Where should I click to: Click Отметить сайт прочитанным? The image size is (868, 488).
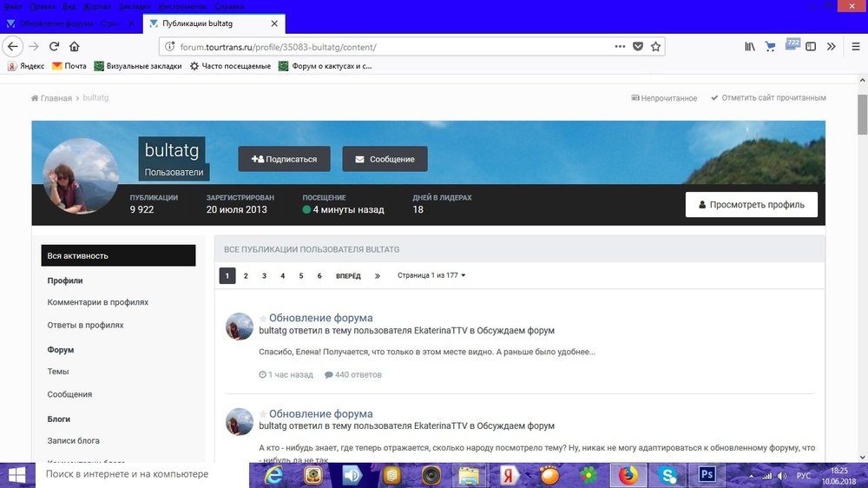tap(768, 97)
